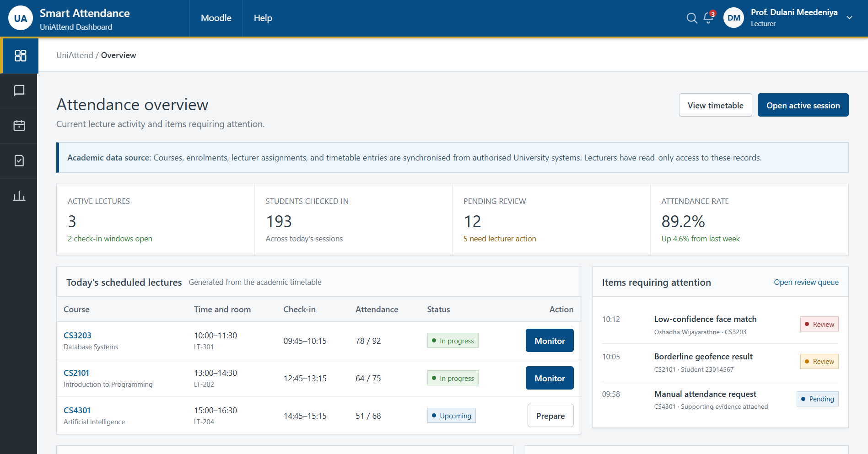868x454 pixels.
Task: Open the messages sidebar icon
Action: pos(19,91)
